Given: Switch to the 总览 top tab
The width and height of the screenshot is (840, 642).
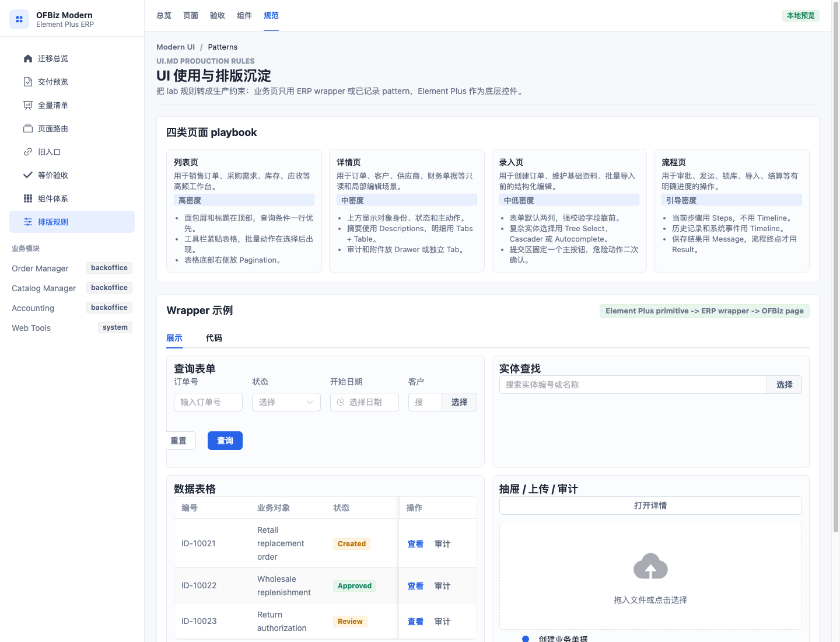Looking at the screenshot, I should pos(164,16).
